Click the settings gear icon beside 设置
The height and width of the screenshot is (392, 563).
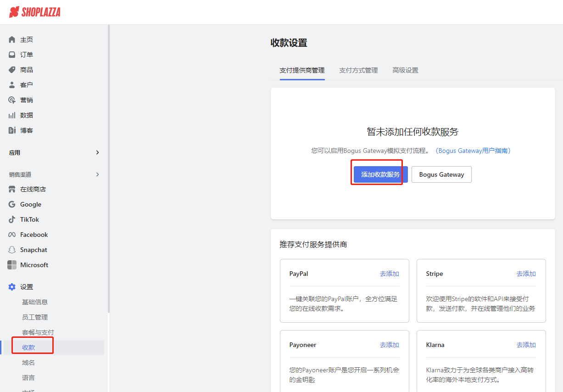[12, 287]
